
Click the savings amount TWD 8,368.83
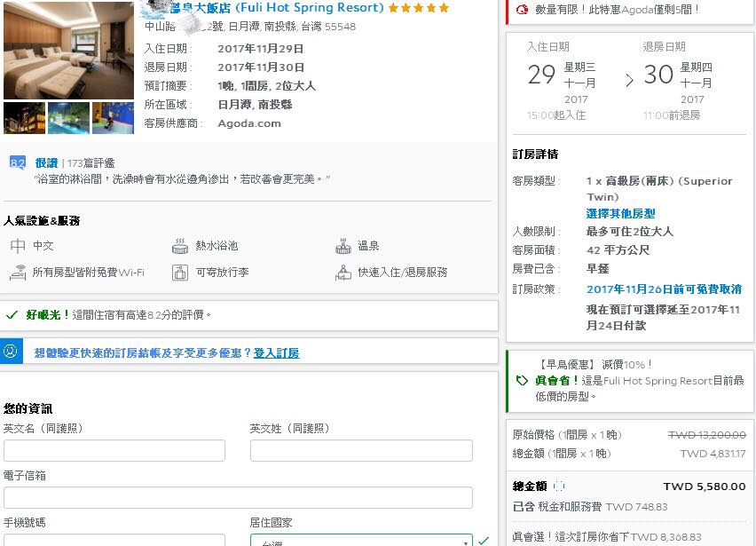pyautogui.click(x=665, y=537)
